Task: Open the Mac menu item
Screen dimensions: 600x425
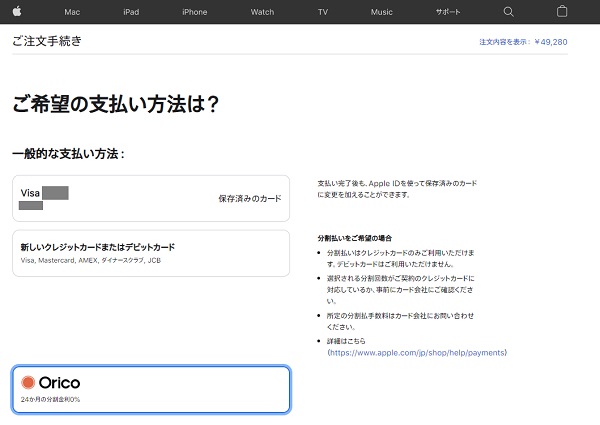Action: click(72, 12)
